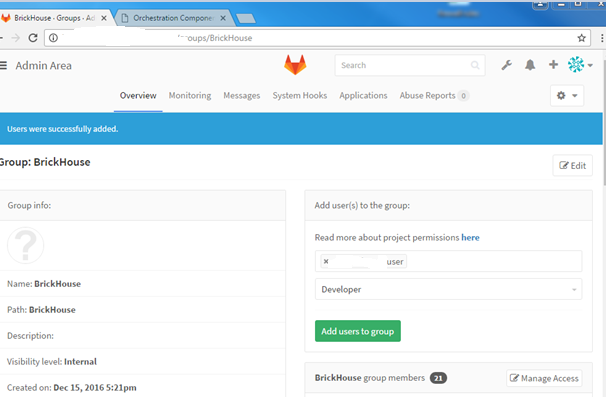This screenshot has width=606, height=397.
Task: Click the plus new project icon
Action: coord(553,65)
